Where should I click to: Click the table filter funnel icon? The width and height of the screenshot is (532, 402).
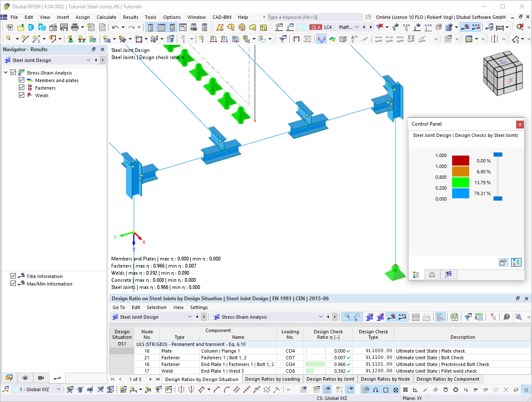click(x=468, y=317)
